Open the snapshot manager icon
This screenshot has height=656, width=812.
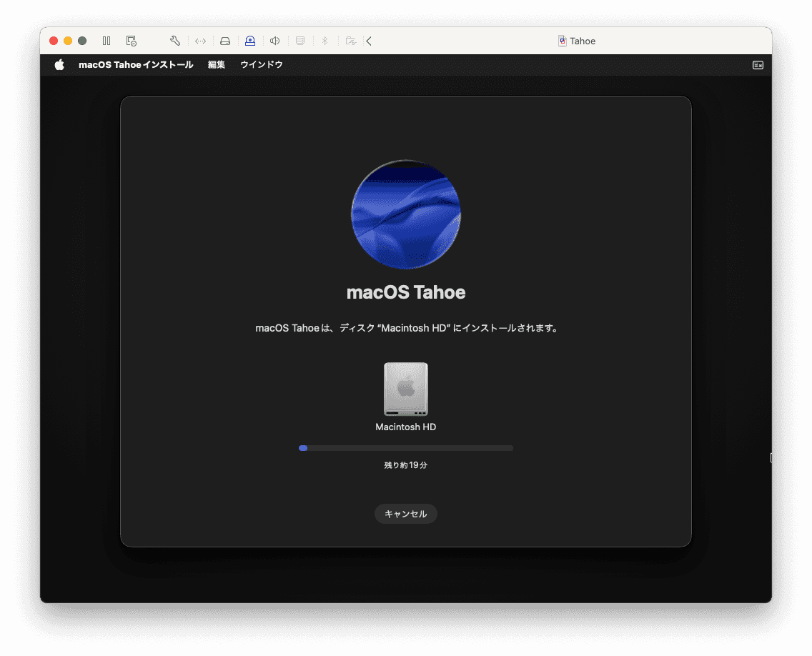(131, 41)
